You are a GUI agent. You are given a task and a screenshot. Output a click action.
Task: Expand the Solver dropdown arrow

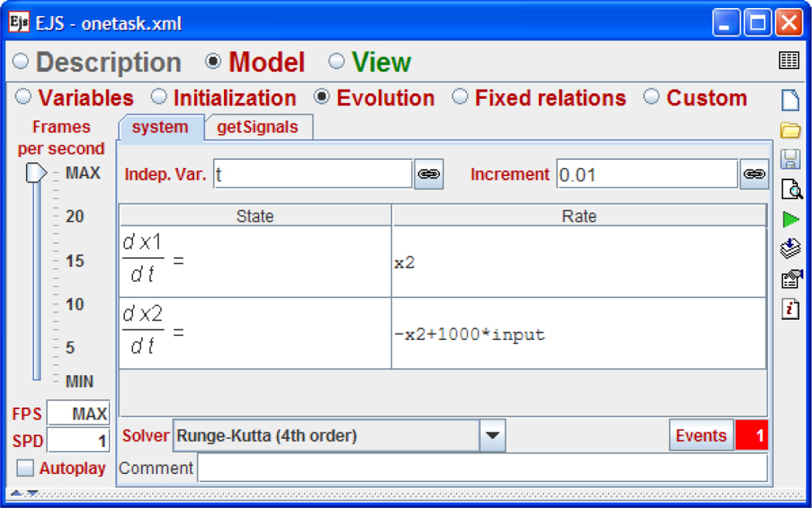(x=491, y=436)
